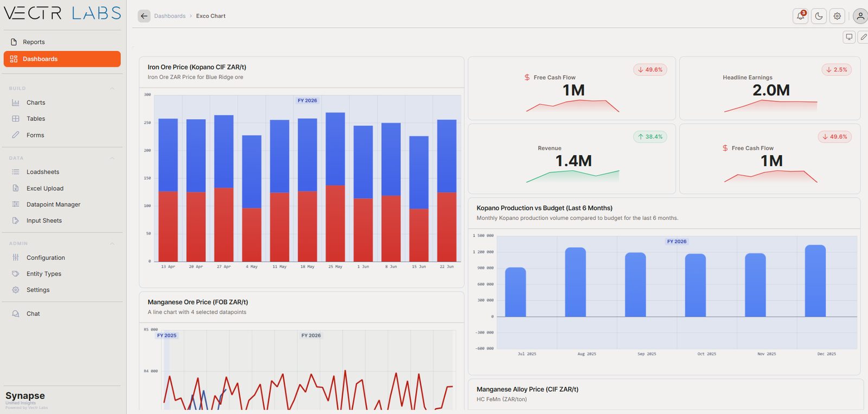Screen dimensions: 868x414
Task: Click FY 2026 label in Iron Ore chart
Action: pyautogui.click(x=308, y=101)
